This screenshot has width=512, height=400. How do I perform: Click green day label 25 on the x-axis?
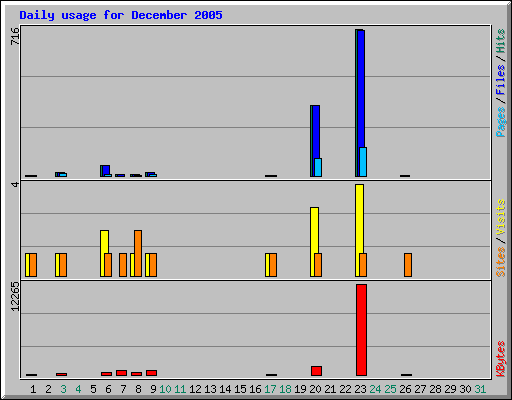click(x=390, y=389)
